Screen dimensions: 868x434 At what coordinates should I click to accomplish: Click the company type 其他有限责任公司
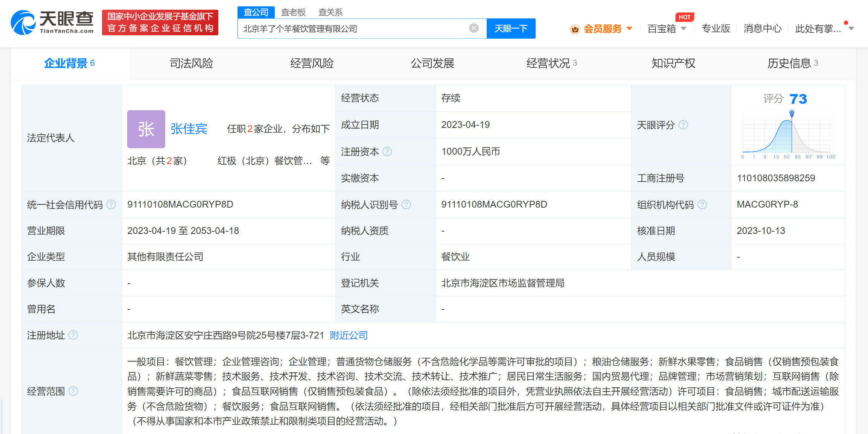[x=165, y=256]
